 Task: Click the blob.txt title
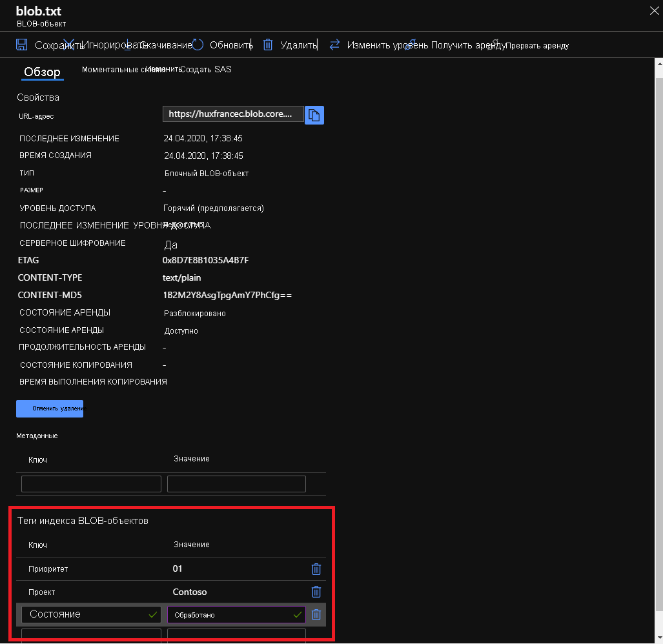39,10
